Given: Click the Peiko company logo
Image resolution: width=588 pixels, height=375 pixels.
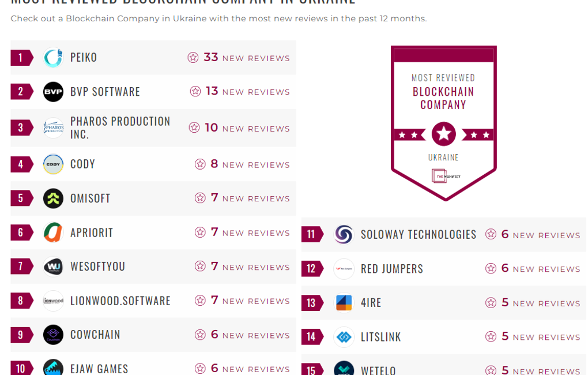Looking at the screenshot, I should pos(53,58).
